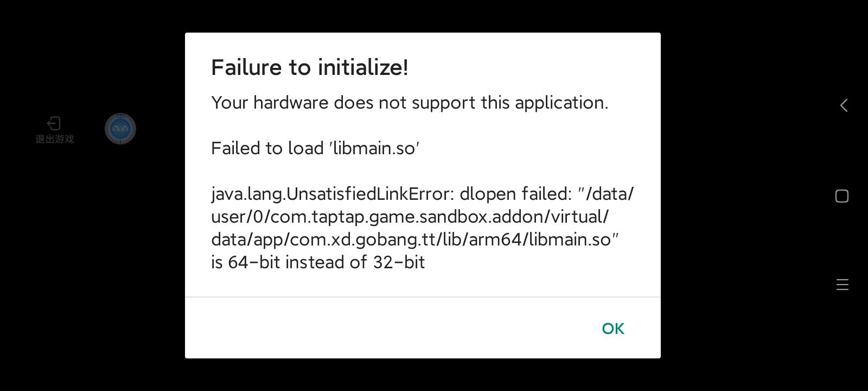Tap the square home navigation button
868x391 pixels.
point(842,196)
